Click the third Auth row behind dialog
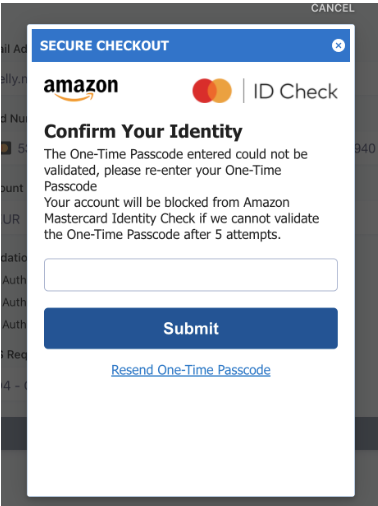Image resolution: width=378 pixels, height=506 pixels. click(15, 324)
